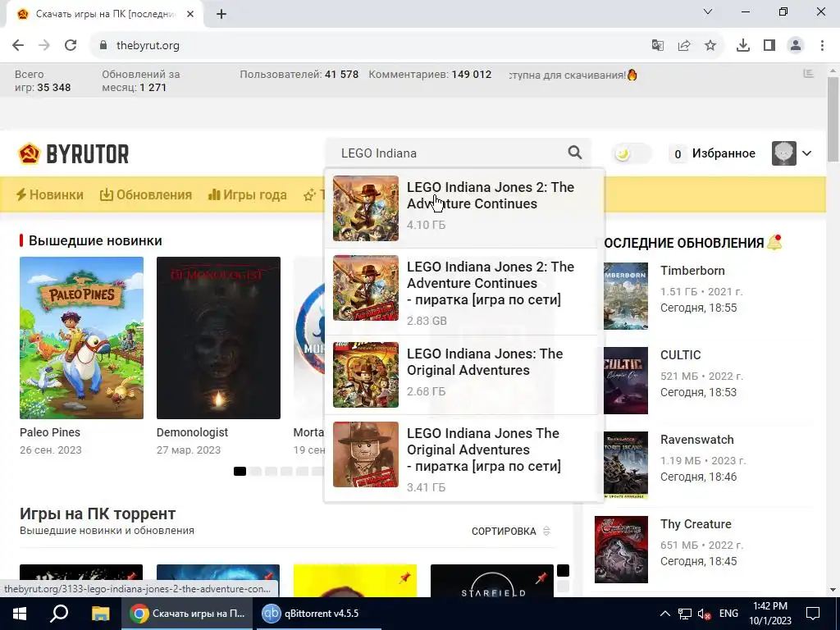
Task: Open the Demonologist game cover
Action: [x=218, y=338]
